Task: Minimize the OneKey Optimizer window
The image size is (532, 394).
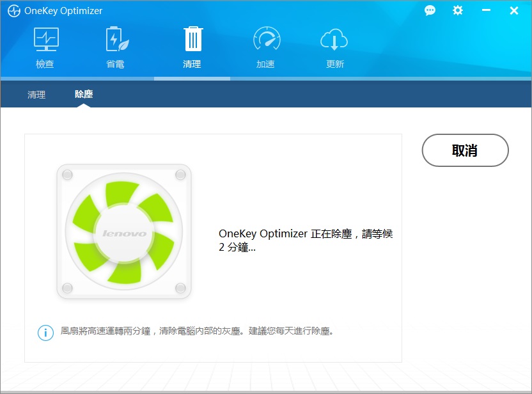Action: [x=486, y=10]
